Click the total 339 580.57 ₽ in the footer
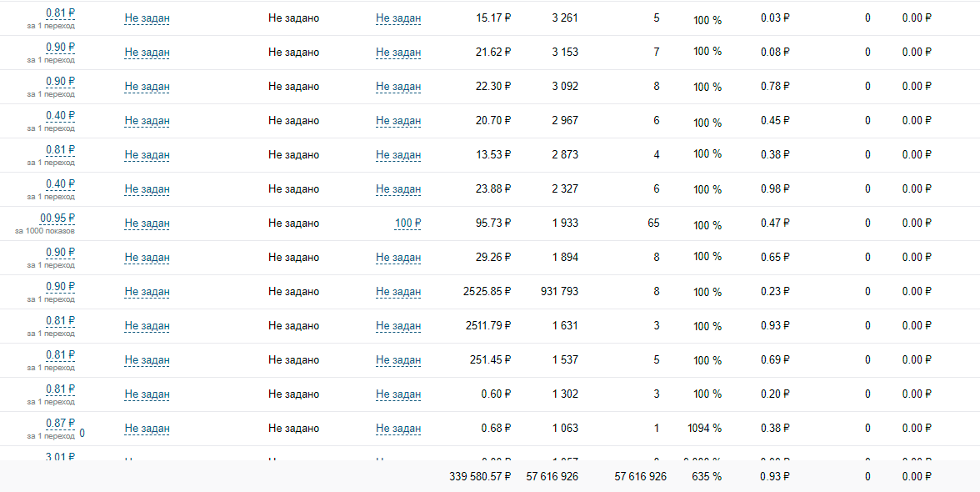 click(479, 477)
